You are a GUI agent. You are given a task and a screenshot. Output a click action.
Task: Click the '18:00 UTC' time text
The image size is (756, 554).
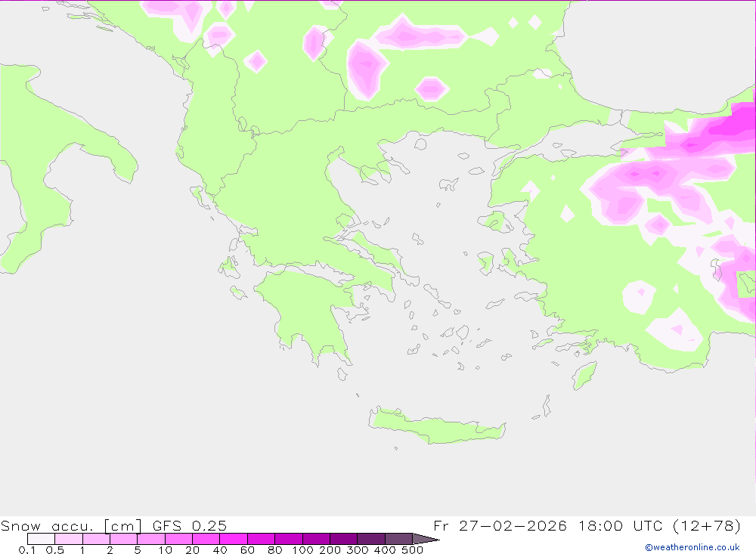pos(621,525)
